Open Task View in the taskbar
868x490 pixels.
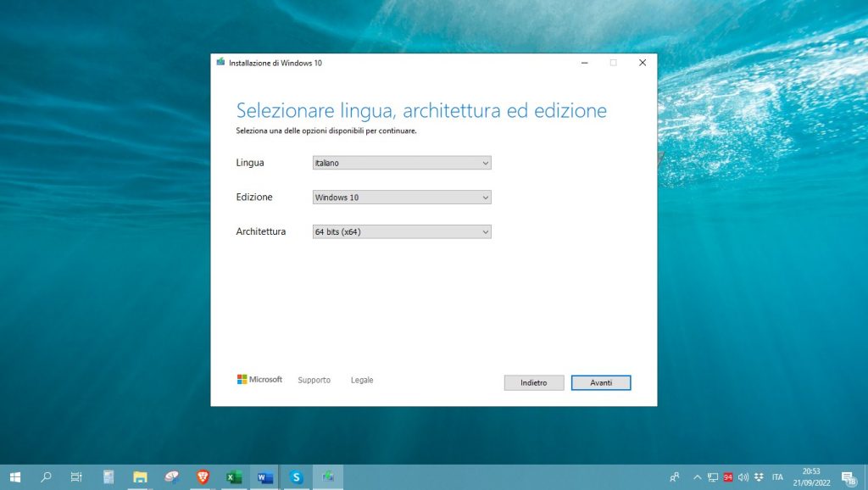click(x=76, y=477)
